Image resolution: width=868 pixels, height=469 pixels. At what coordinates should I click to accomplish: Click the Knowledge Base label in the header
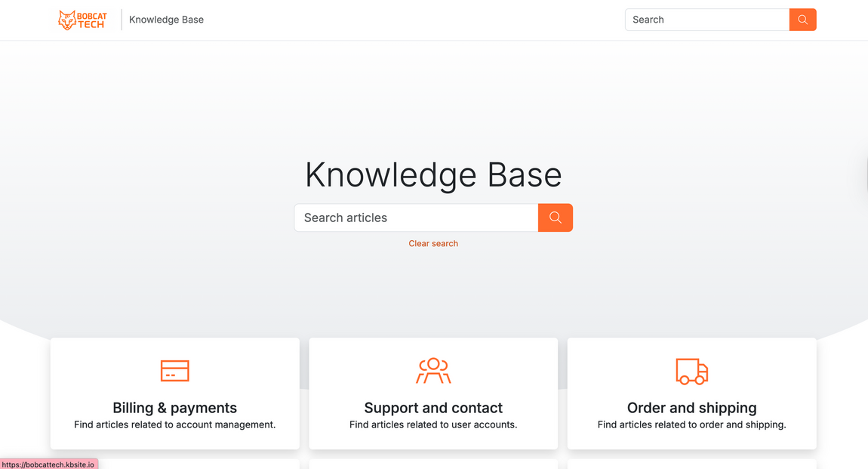165,19
